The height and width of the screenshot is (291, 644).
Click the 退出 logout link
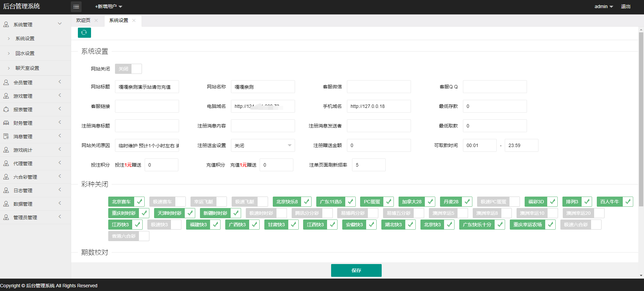pos(625,7)
